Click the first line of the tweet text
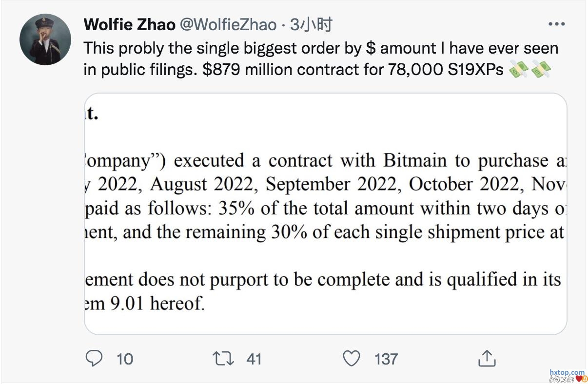This screenshot has width=588, height=384. click(321, 48)
